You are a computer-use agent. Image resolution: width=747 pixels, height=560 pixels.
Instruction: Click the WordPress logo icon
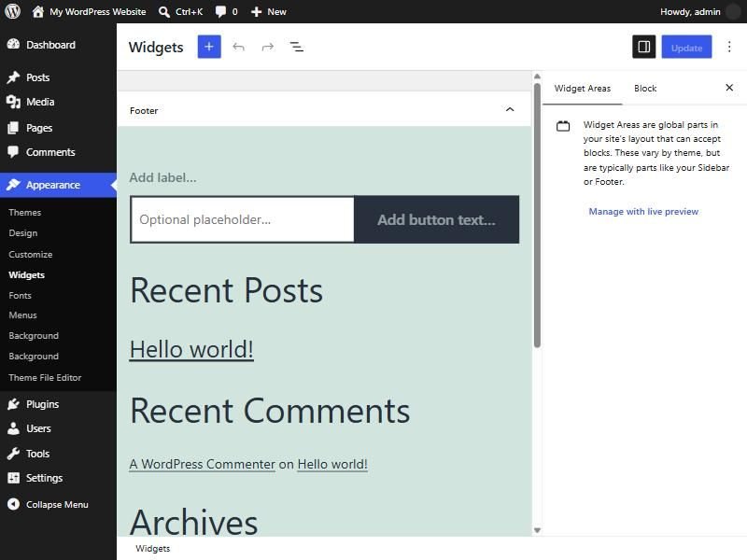click(x=13, y=11)
